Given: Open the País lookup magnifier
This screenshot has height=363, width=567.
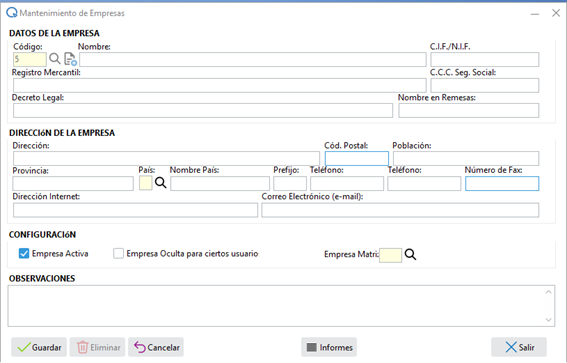Looking at the screenshot, I should (161, 183).
